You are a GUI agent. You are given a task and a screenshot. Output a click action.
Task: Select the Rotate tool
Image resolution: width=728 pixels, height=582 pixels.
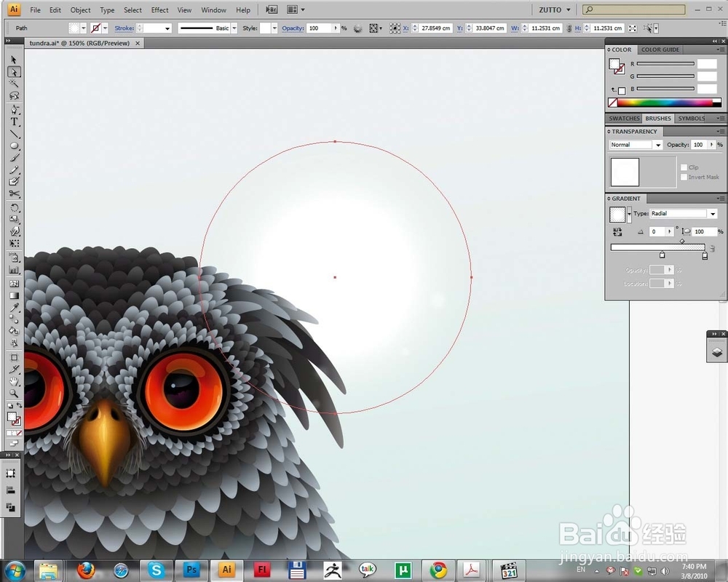(14, 207)
